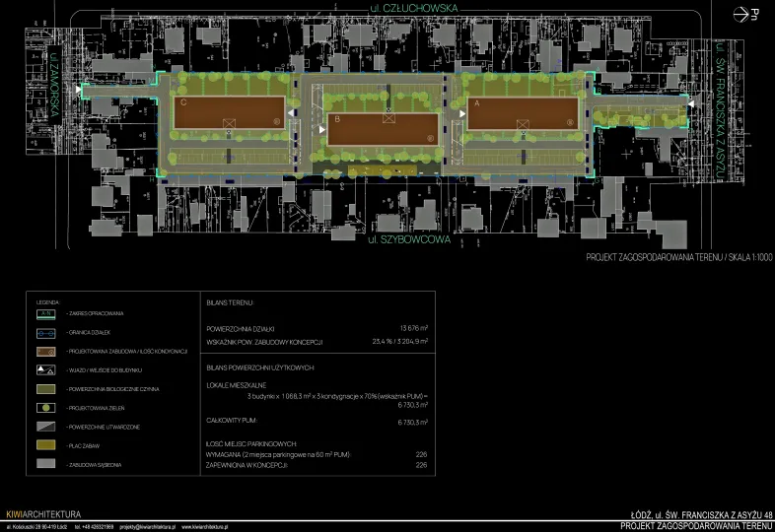Click the ul. Szybowcowa street label
This screenshot has height=532, width=775.
click(x=401, y=239)
